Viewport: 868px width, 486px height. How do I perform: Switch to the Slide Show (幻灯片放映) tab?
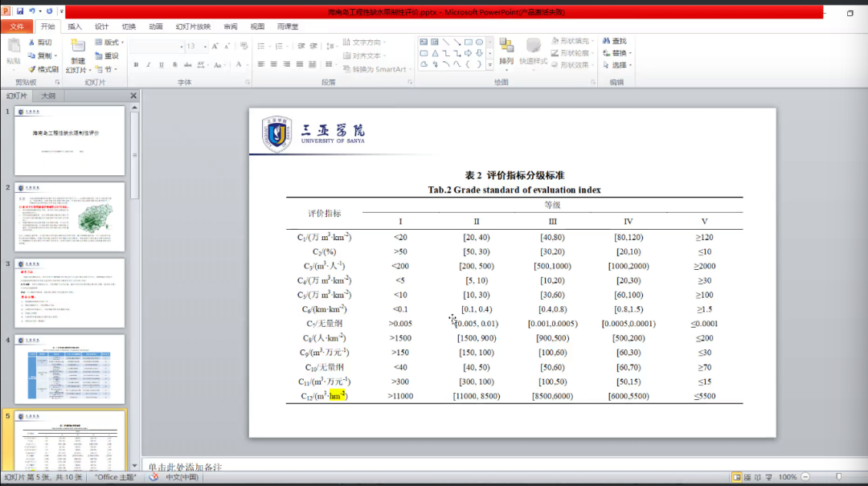click(193, 27)
